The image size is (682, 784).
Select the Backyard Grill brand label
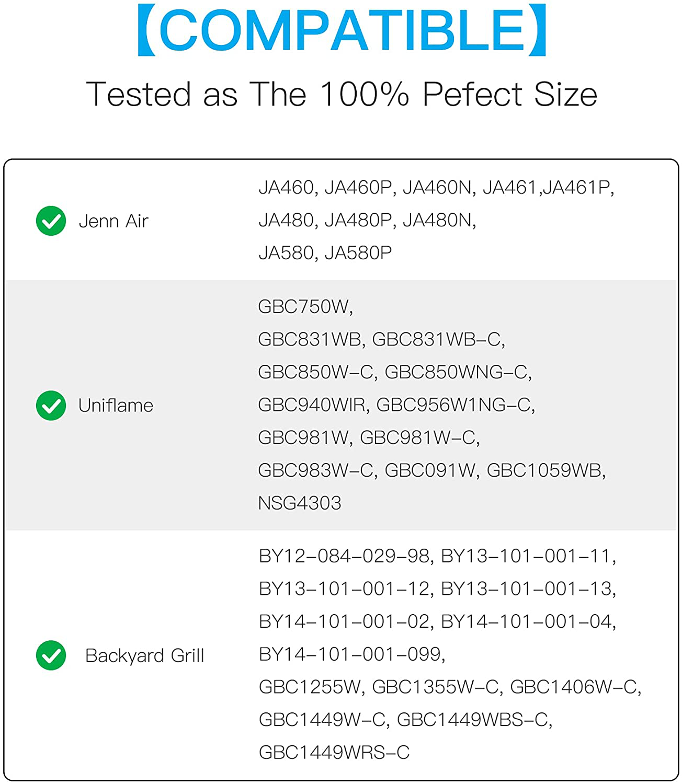click(144, 655)
